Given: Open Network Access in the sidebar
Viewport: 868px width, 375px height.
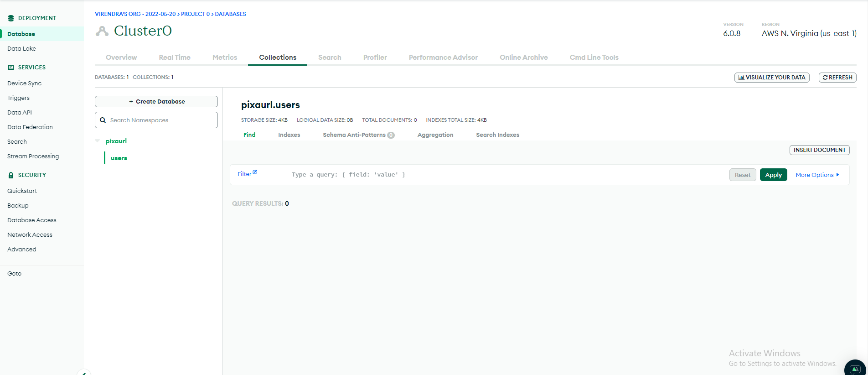Looking at the screenshot, I should click(30, 235).
